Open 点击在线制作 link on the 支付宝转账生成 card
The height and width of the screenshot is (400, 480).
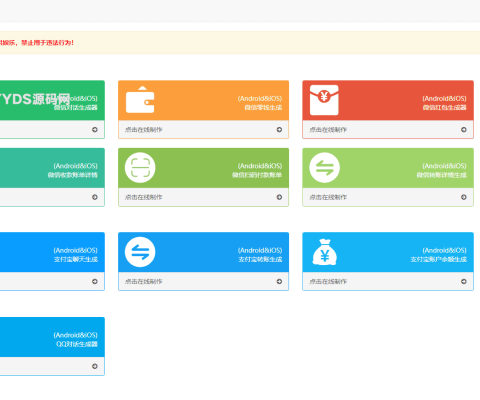(144, 282)
